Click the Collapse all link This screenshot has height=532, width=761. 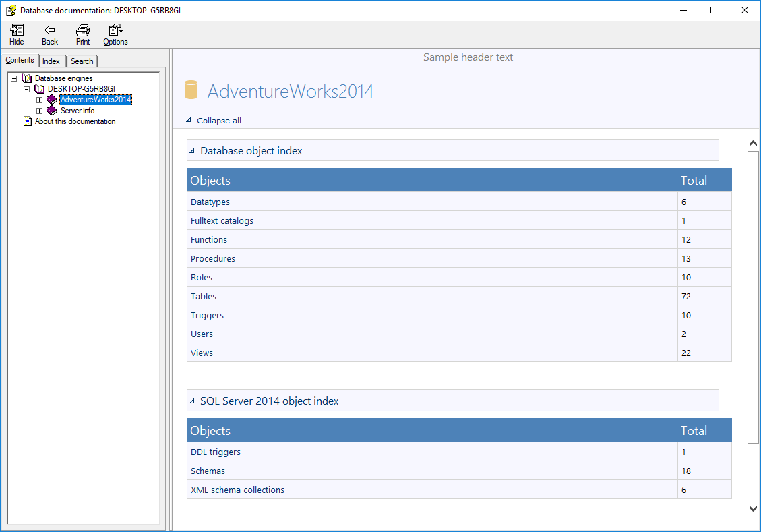tap(218, 121)
